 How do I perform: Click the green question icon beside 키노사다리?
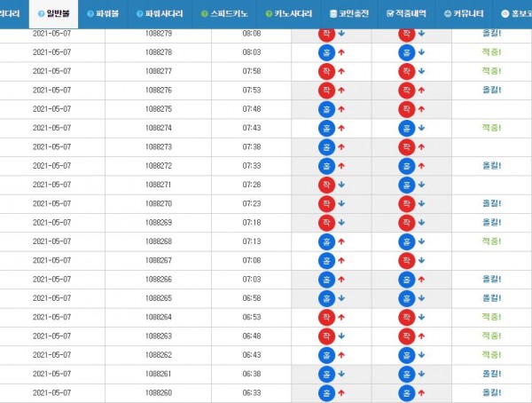click(269, 14)
